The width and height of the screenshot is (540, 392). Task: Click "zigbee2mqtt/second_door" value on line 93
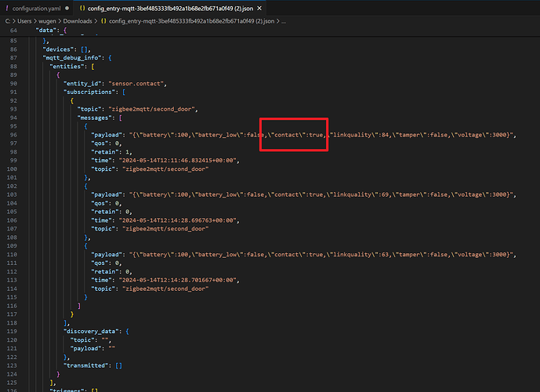151,109
